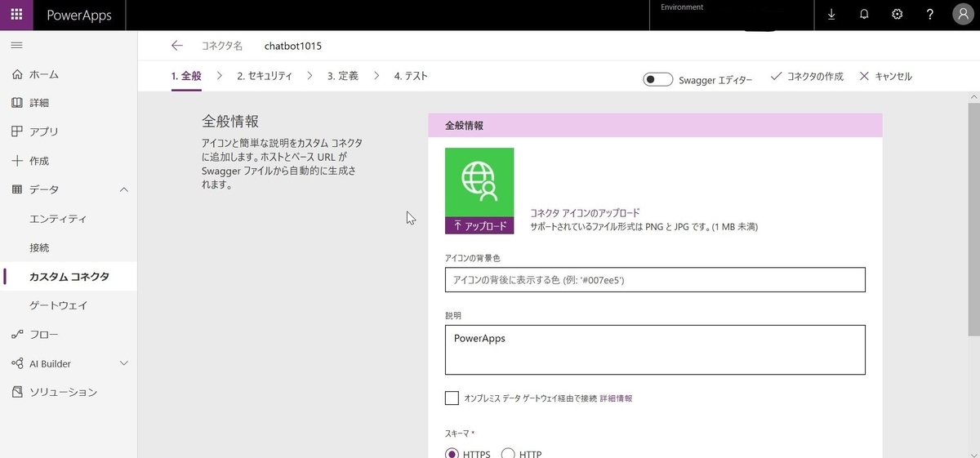Click the chevron between 全般 and セキュリティ
The width and height of the screenshot is (980, 458).
(220, 76)
